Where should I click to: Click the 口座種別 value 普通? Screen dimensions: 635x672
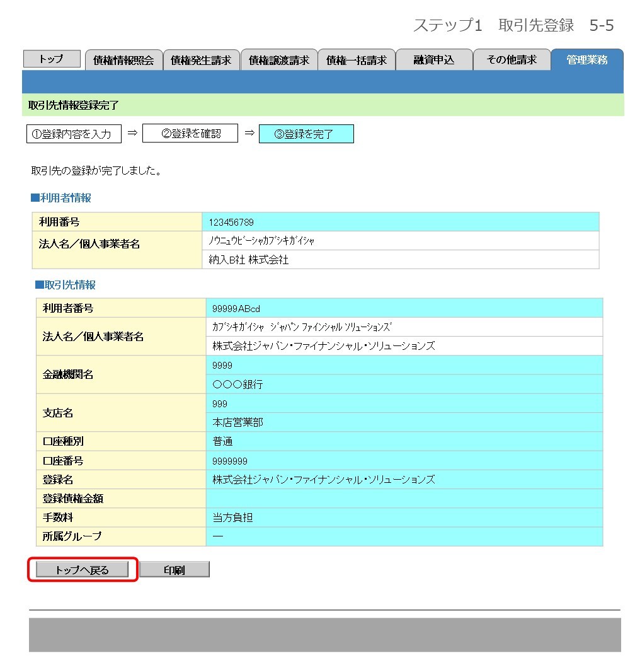[x=222, y=441]
